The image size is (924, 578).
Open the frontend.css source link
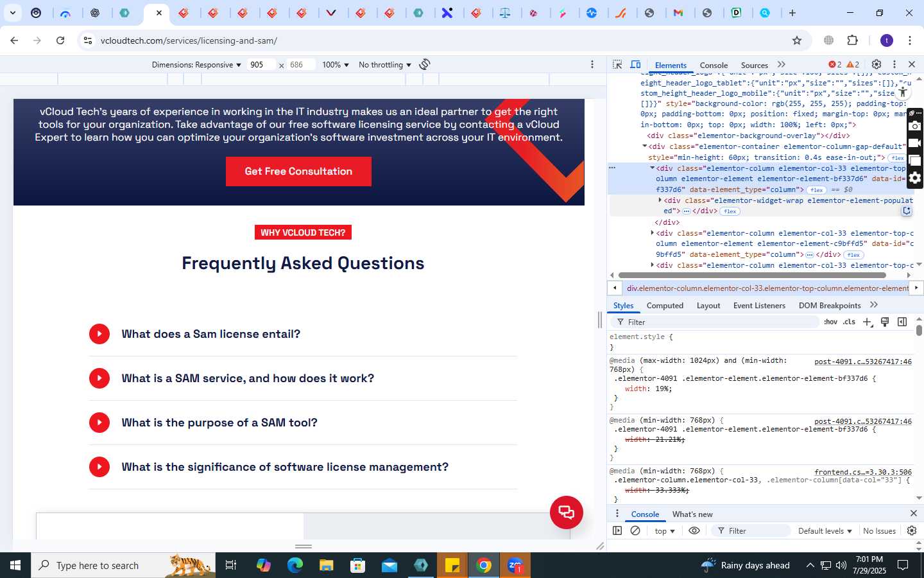click(x=863, y=472)
